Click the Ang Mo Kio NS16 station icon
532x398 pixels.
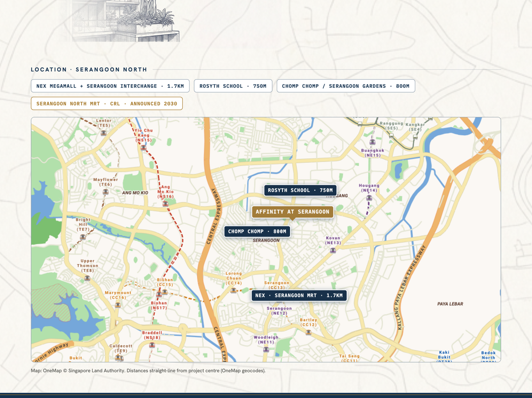tap(165, 203)
